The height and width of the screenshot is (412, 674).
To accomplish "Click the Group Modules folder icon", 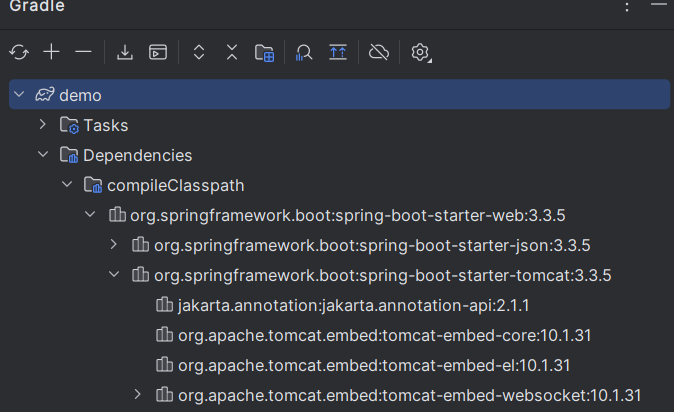I will pos(264,53).
